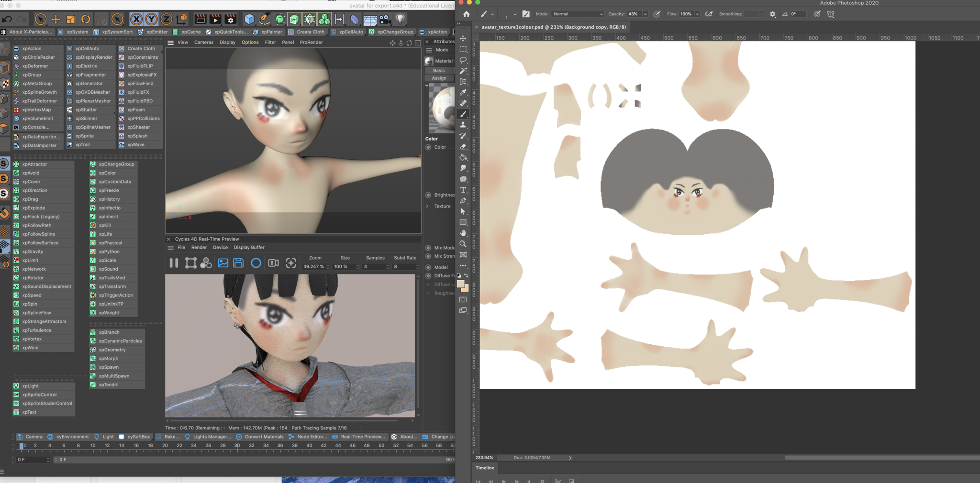This screenshot has height=483, width=980.
Task: Open Display Buffer menu in Cycles preview
Action: (249, 248)
